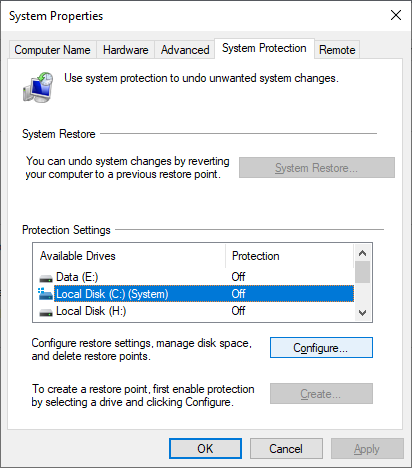The image size is (412, 468).
Task: Switch to the Computer Name tab
Action: pyautogui.click(x=52, y=50)
